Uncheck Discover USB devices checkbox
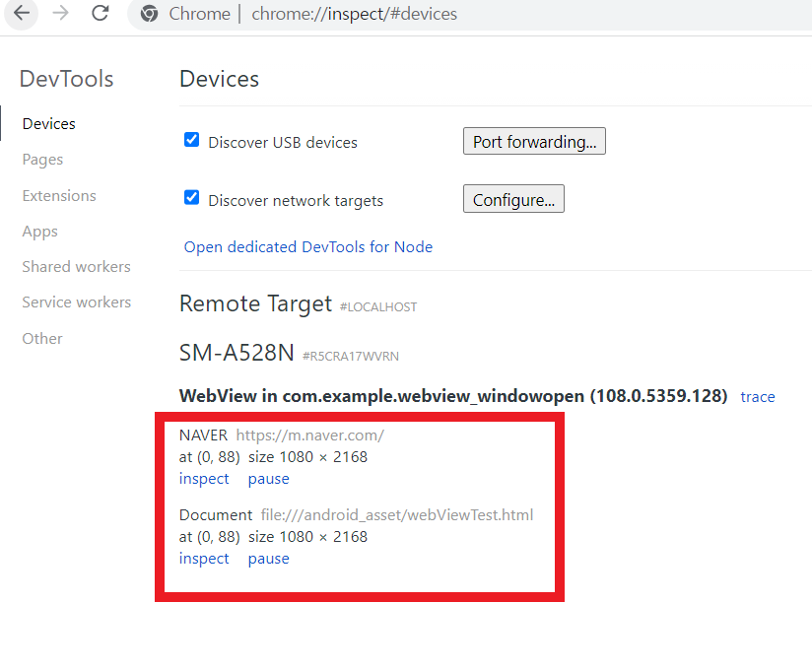 coord(191,140)
